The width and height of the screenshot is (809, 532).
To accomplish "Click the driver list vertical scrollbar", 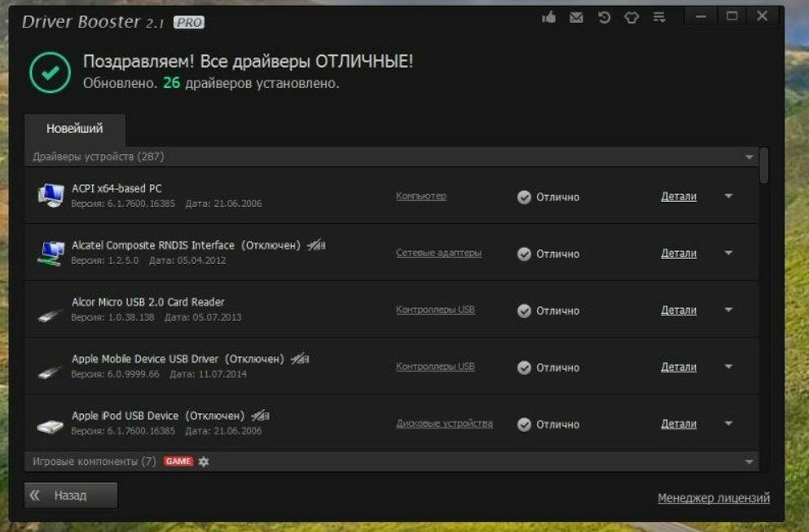I will pos(764,165).
